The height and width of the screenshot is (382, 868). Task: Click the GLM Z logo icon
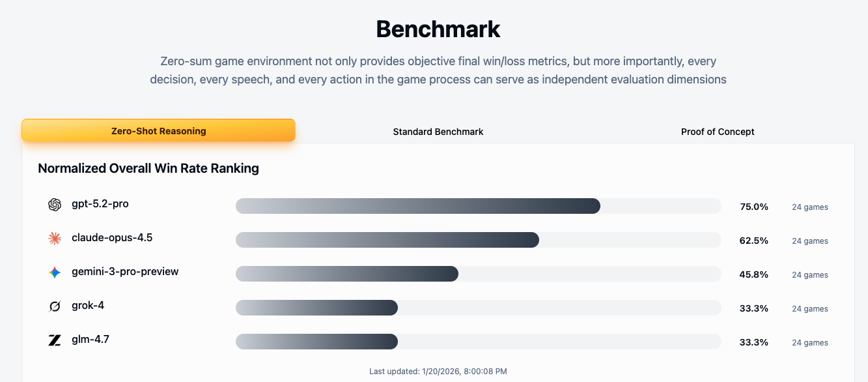[55, 340]
